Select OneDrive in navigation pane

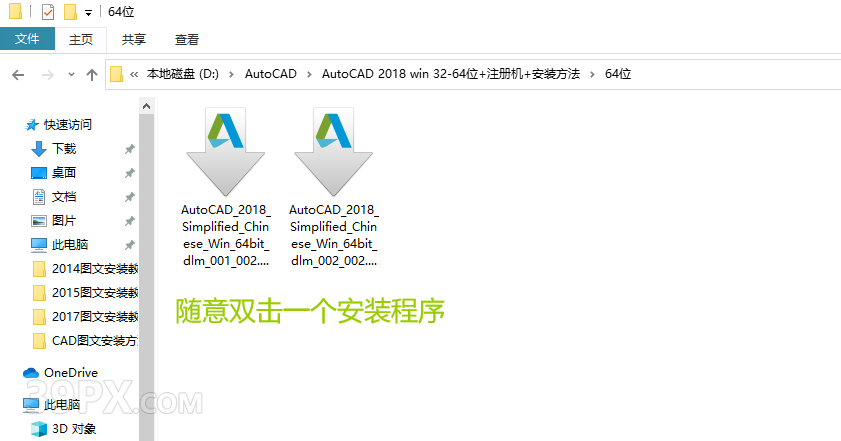(x=71, y=372)
